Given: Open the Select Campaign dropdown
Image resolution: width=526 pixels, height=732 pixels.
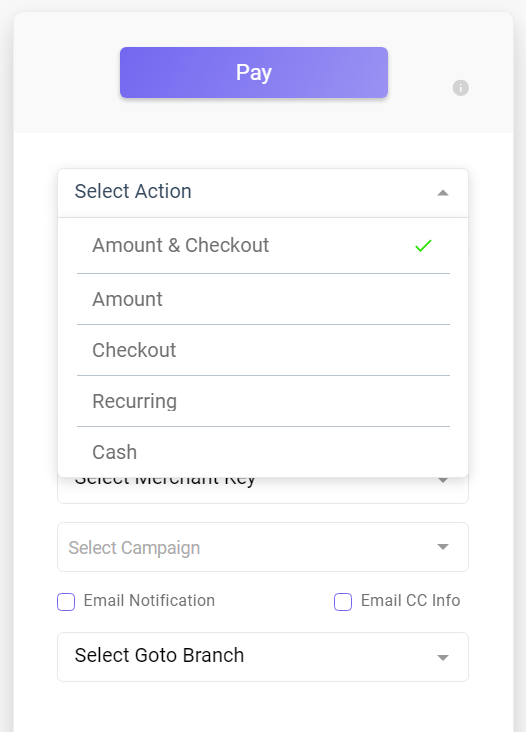Looking at the screenshot, I should click(263, 547).
